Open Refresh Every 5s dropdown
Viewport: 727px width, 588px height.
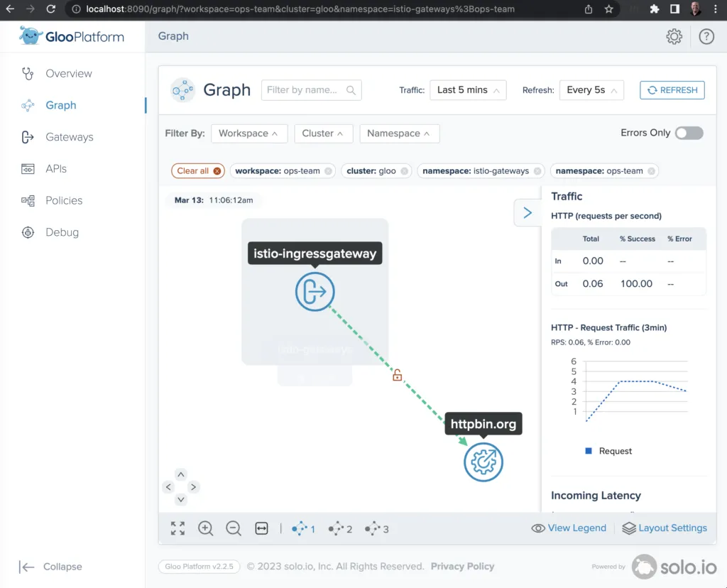point(591,90)
